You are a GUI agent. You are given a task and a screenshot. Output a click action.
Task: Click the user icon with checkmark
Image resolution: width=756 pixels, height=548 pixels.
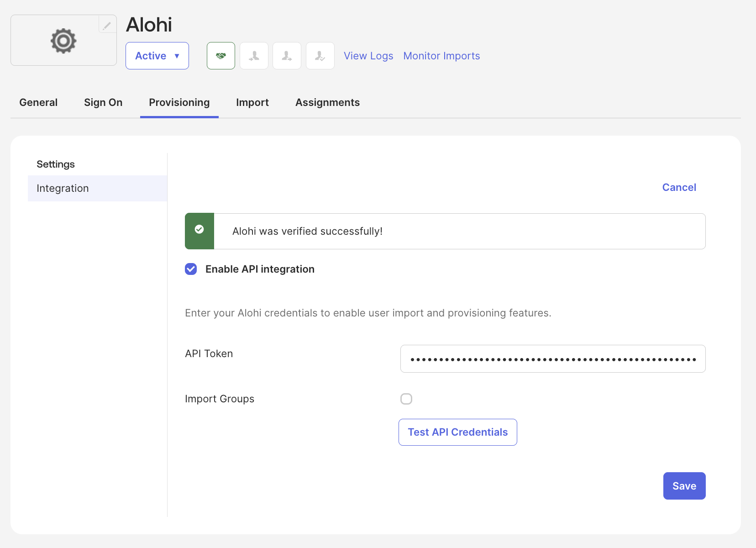click(320, 56)
